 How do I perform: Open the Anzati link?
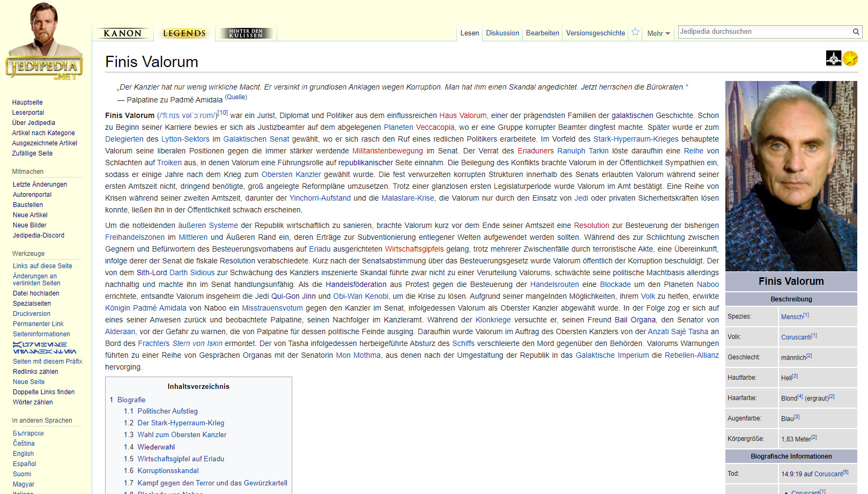(659, 331)
